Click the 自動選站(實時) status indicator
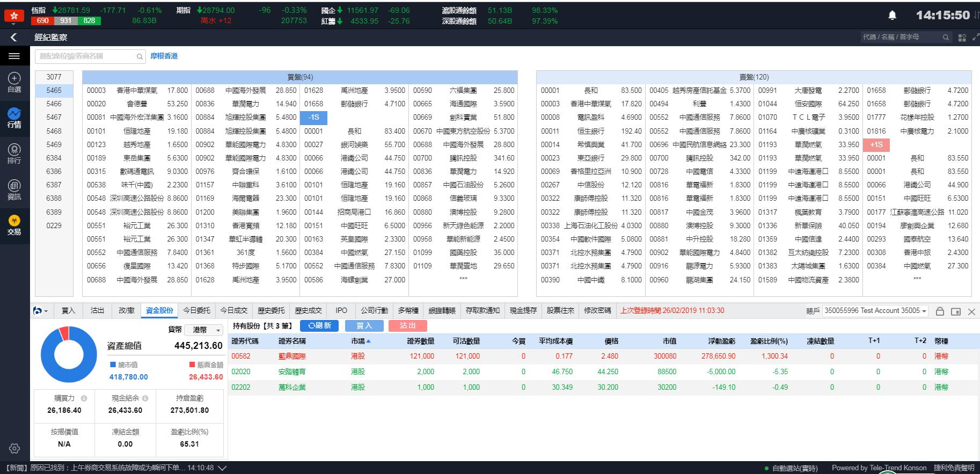The image size is (980, 474). 791,468
